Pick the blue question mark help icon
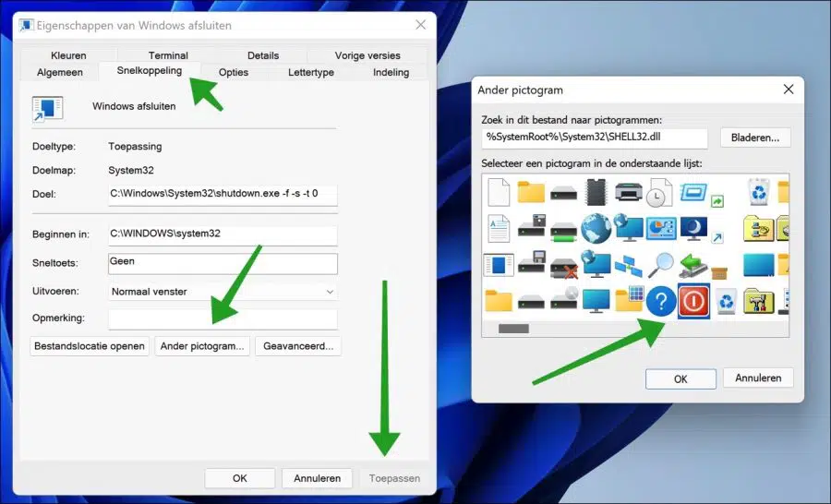The image size is (831, 504). (661, 301)
